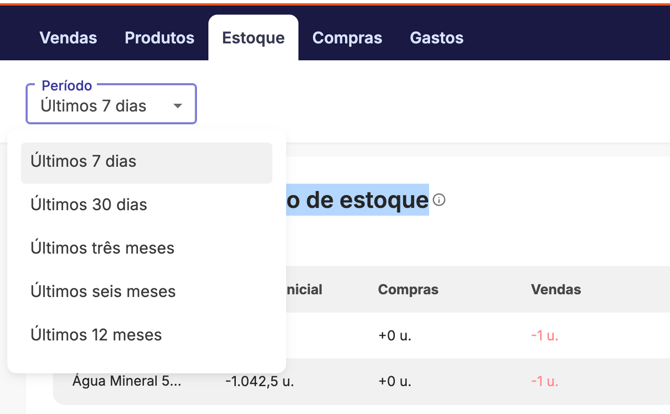Select the Últimos 12 meses option

click(x=146, y=335)
